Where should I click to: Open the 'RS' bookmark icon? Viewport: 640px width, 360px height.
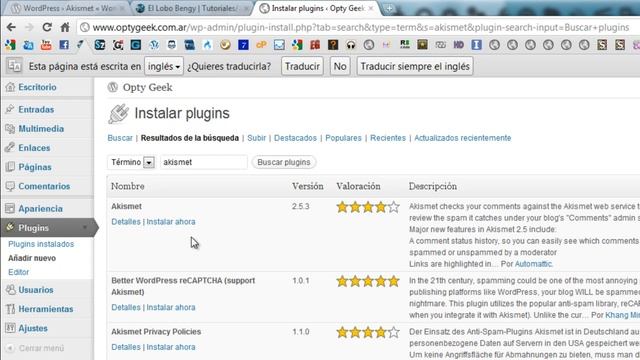coord(404,44)
